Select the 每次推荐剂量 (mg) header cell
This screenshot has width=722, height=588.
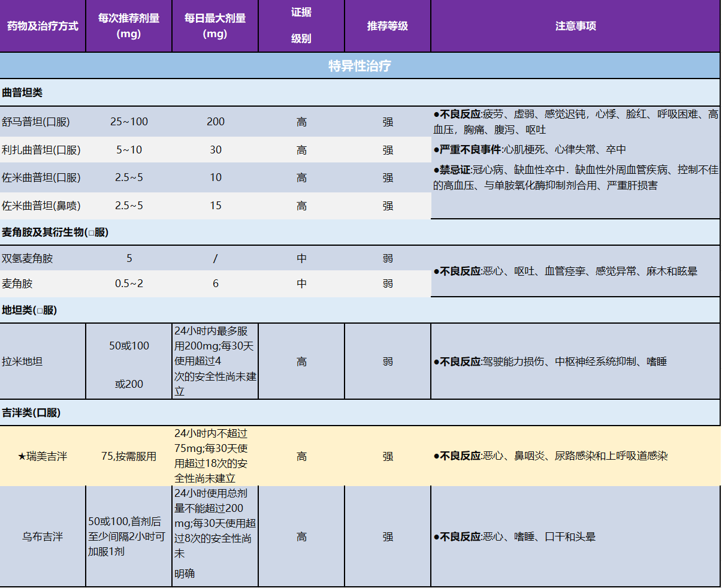click(x=129, y=26)
